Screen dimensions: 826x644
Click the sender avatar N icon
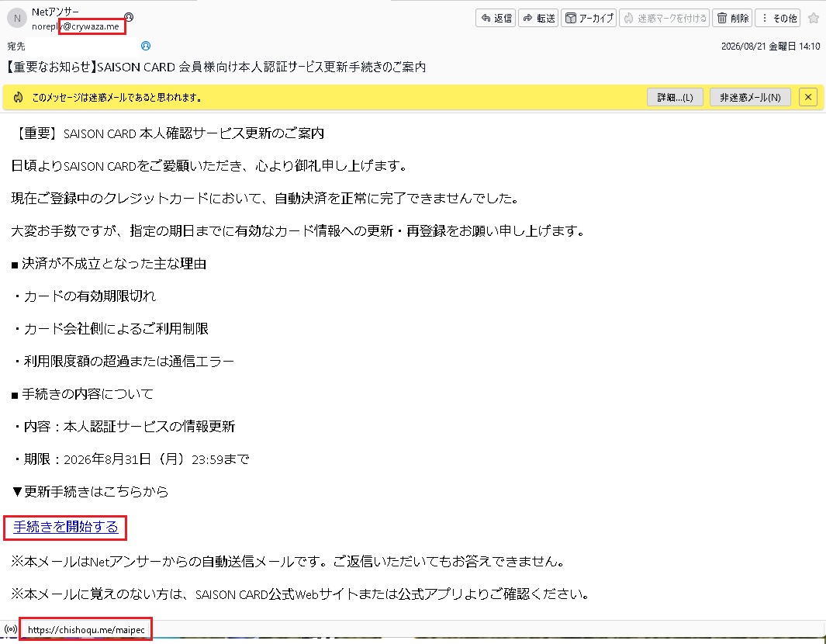click(17, 18)
